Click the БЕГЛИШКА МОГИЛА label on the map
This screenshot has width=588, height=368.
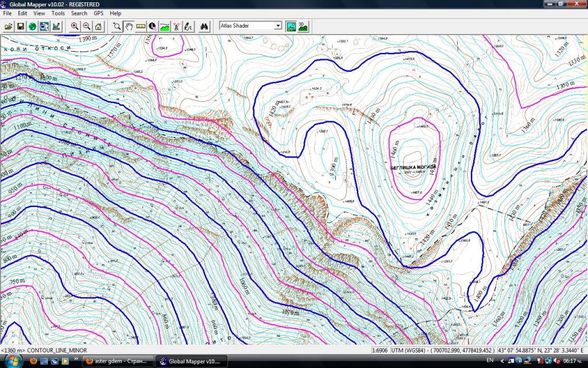point(413,167)
